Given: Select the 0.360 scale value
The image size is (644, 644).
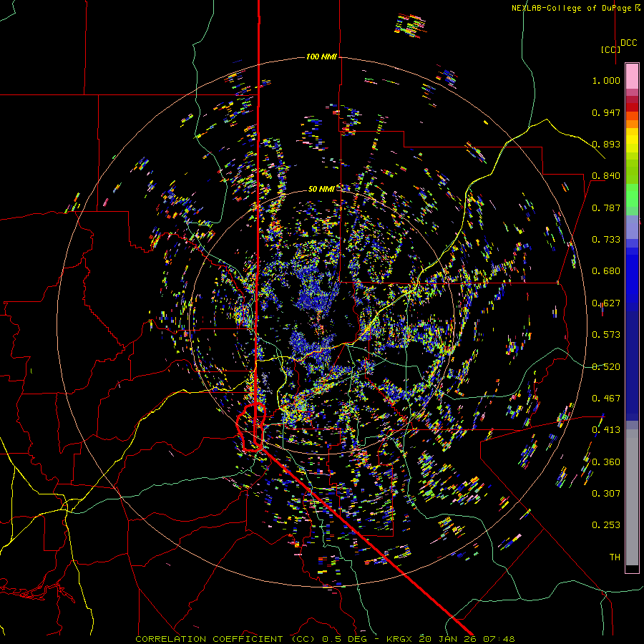Looking at the screenshot, I should (x=606, y=462).
